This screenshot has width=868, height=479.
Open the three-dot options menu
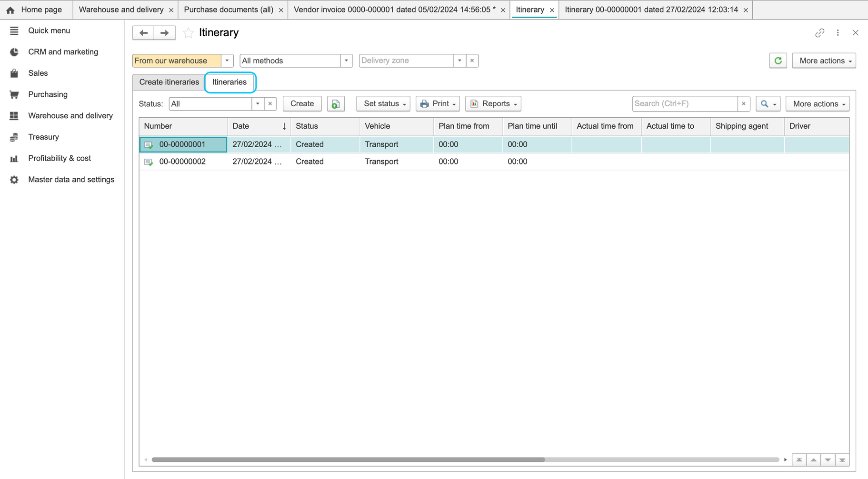click(838, 32)
